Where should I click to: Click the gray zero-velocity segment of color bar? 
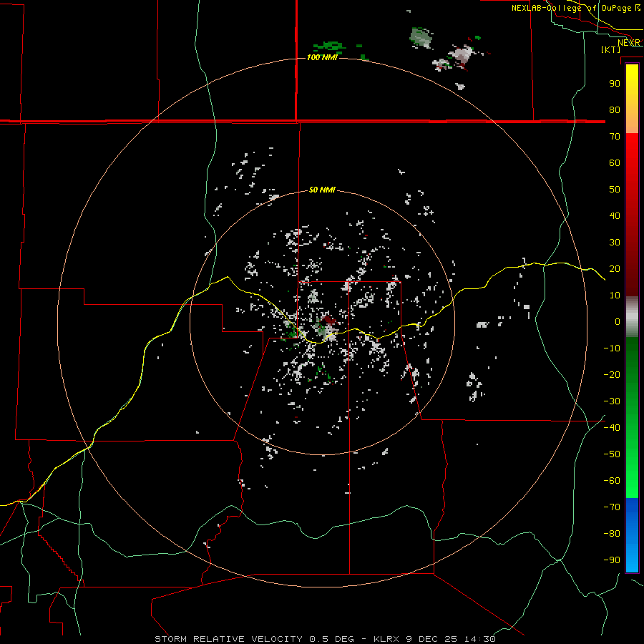tap(632, 317)
